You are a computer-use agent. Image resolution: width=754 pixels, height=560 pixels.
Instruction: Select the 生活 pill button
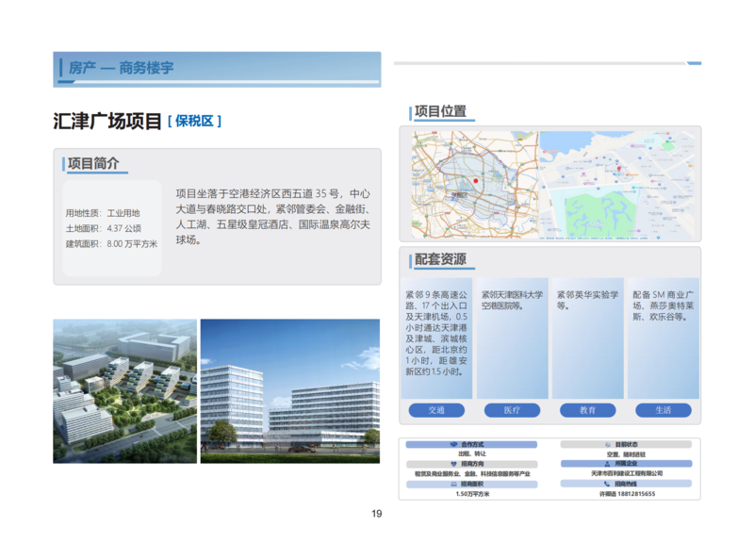tap(664, 410)
